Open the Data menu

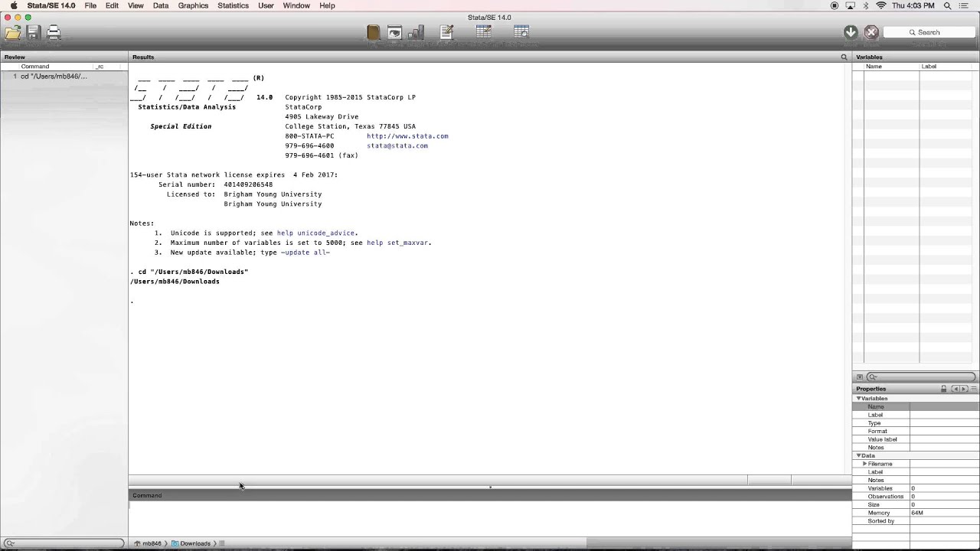click(x=161, y=5)
